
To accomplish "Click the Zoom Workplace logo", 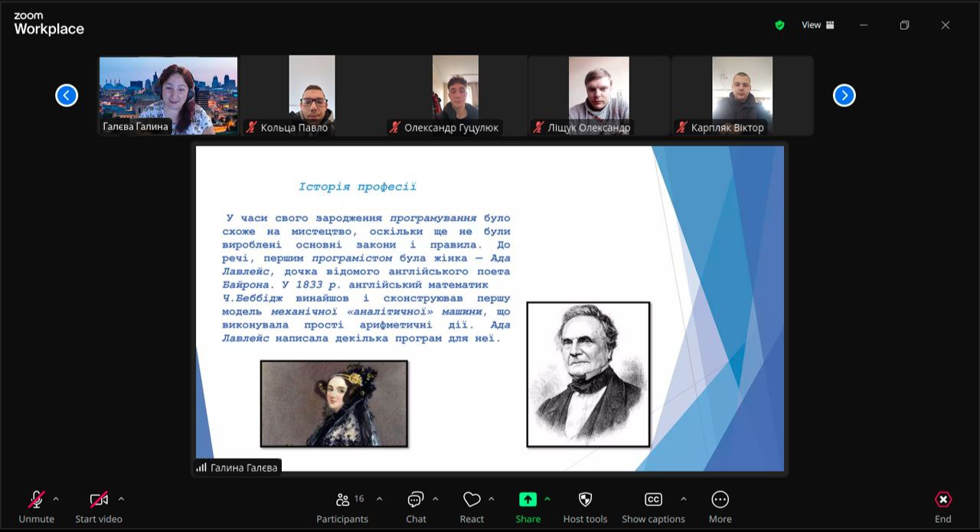I will (49, 24).
